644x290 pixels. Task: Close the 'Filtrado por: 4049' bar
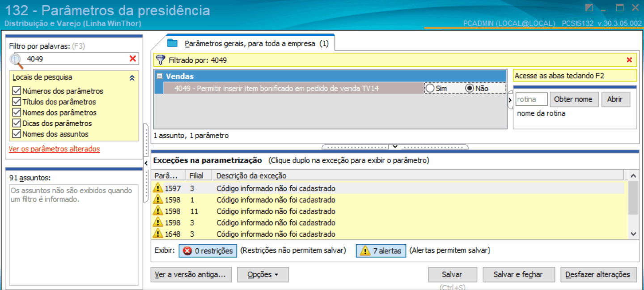click(x=629, y=60)
